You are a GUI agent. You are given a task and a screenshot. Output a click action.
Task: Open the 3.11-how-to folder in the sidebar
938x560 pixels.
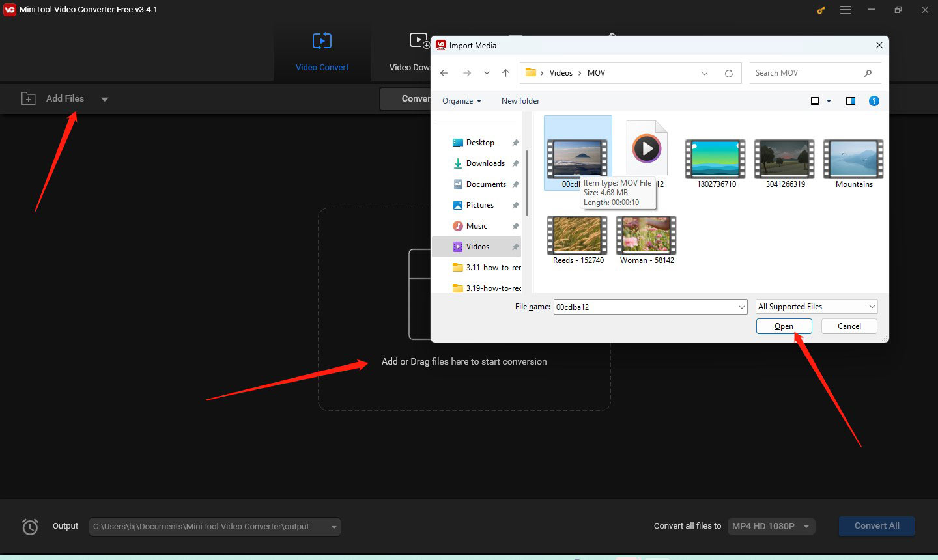pyautogui.click(x=487, y=268)
